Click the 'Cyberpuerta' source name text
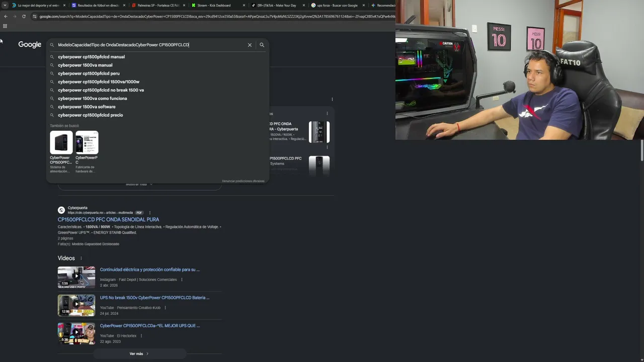Viewport: 644px width, 362px height. pos(77,208)
